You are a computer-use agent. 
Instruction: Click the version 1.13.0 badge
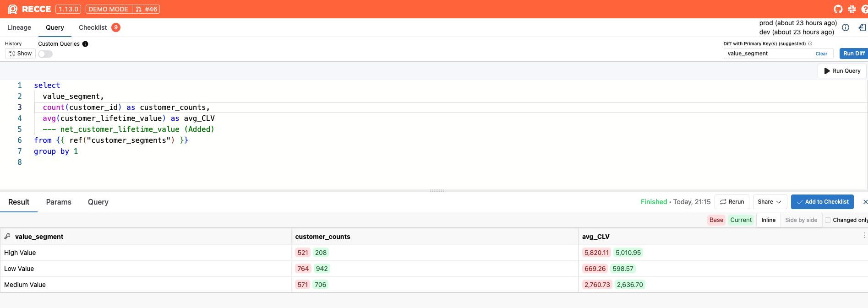(68, 9)
